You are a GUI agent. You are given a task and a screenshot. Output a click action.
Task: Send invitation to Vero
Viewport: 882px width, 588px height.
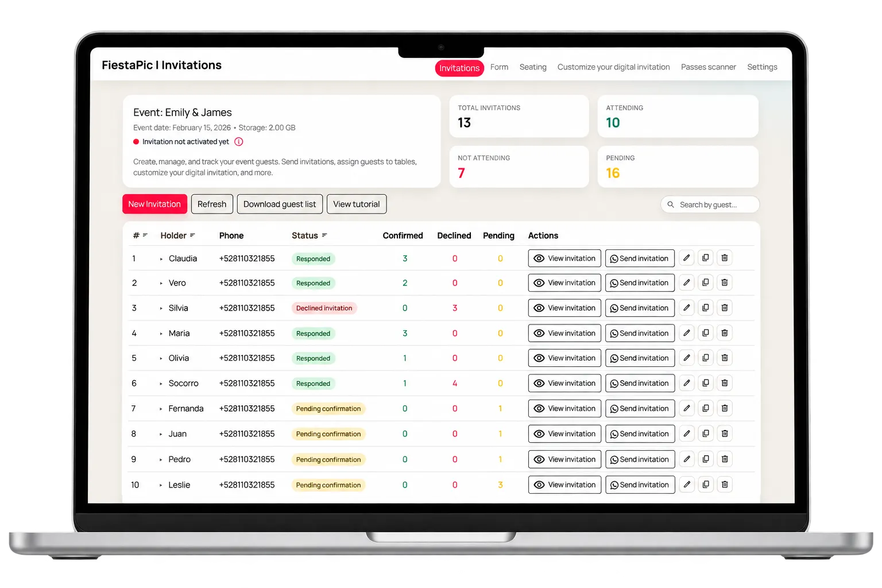[x=640, y=283]
